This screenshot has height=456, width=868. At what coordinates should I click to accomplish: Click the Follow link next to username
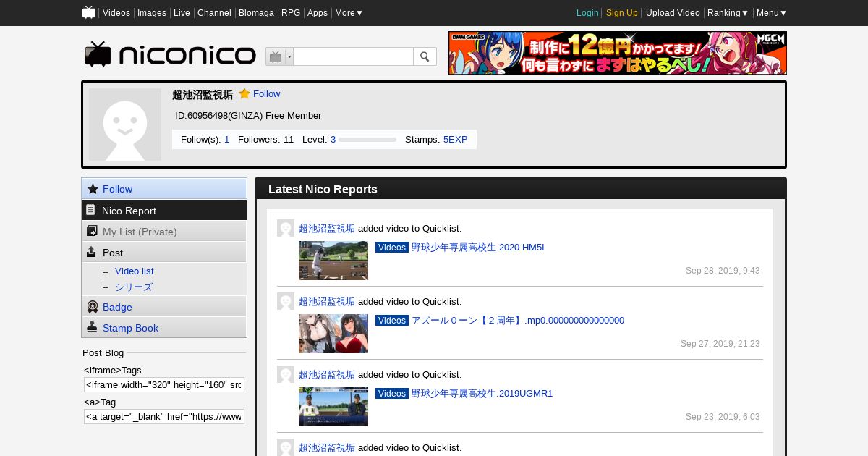coord(266,94)
